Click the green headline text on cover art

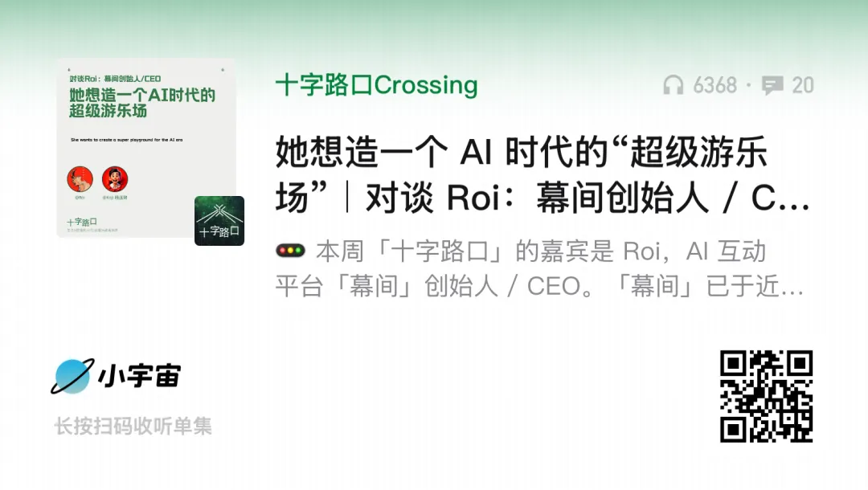pyautogui.click(x=142, y=103)
